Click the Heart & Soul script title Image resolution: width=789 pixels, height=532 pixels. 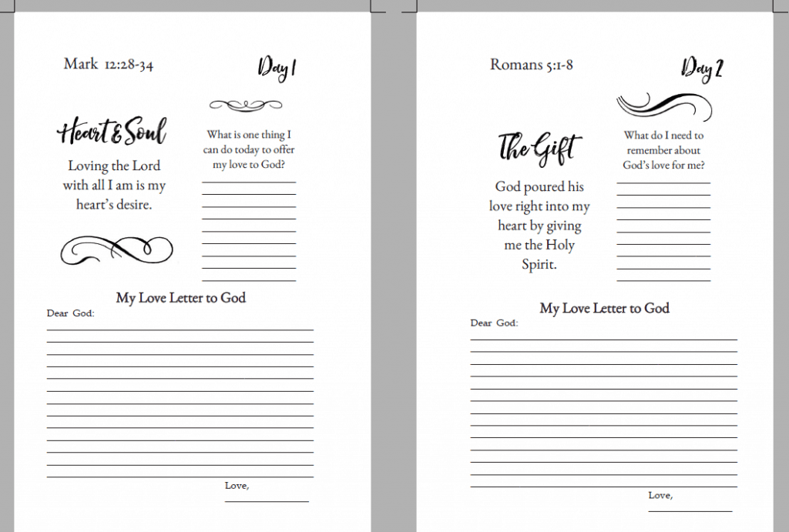click(x=112, y=132)
